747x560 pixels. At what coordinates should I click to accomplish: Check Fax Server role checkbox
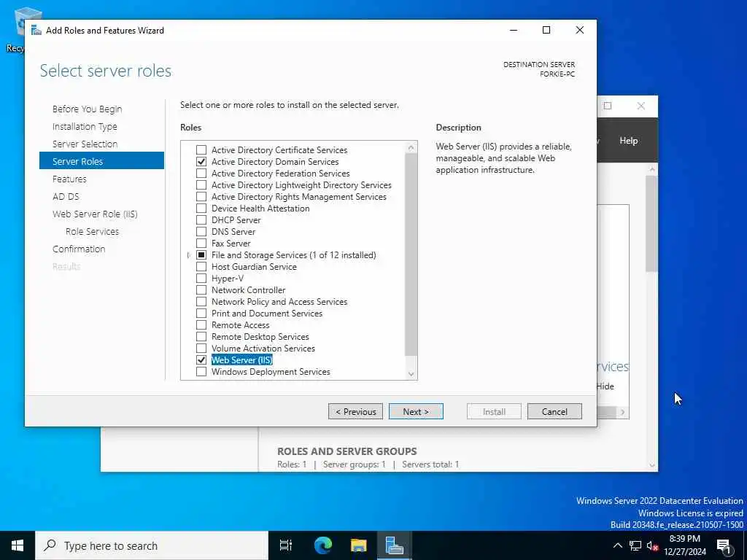tap(201, 244)
